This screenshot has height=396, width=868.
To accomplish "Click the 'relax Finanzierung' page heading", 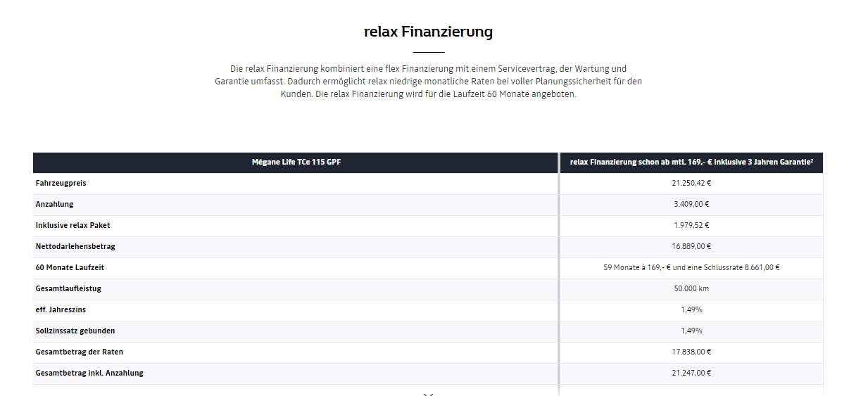I will click(x=428, y=32).
